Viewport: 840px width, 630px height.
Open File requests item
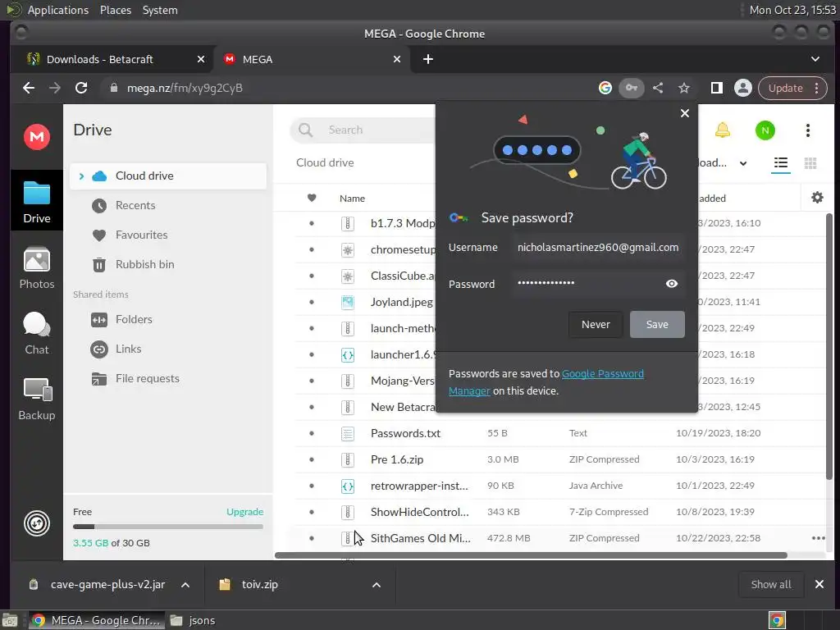tap(148, 378)
